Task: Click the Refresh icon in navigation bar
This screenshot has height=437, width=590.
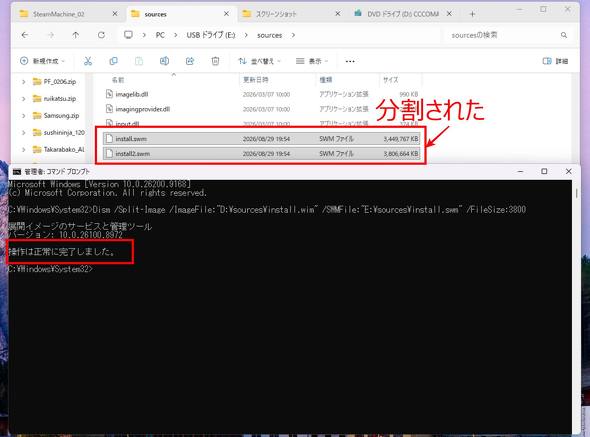Action: point(101,35)
